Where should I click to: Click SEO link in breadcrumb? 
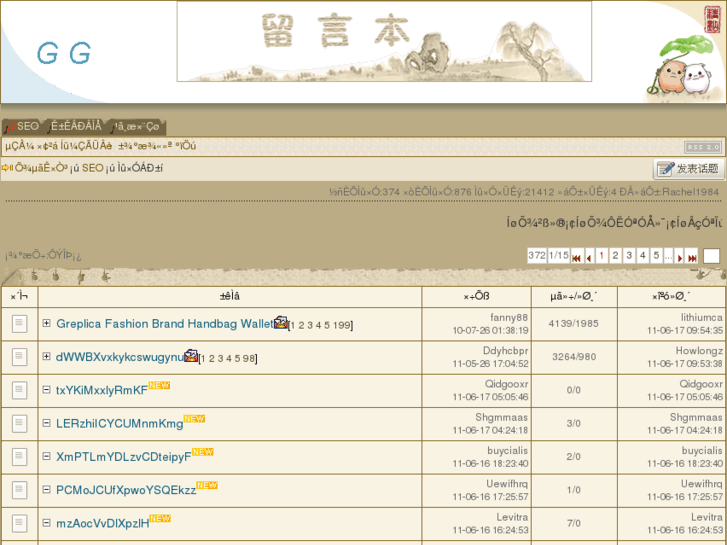pos(92,168)
